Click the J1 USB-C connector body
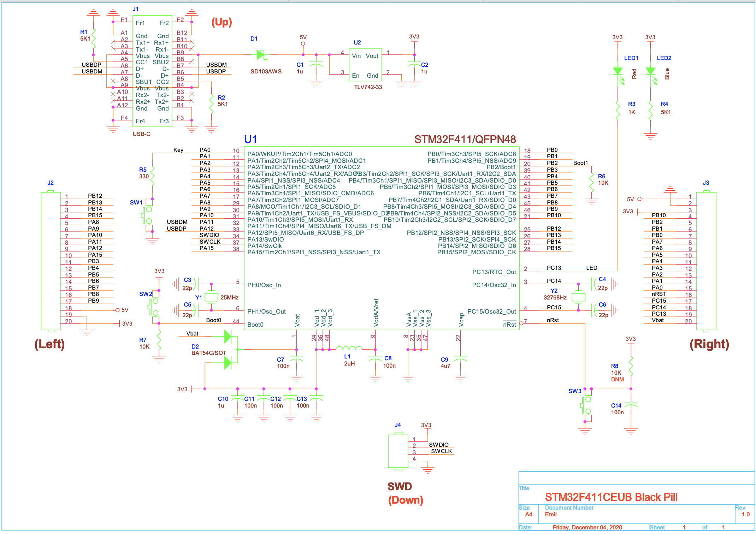The width and height of the screenshot is (756, 534). pyautogui.click(x=152, y=71)
